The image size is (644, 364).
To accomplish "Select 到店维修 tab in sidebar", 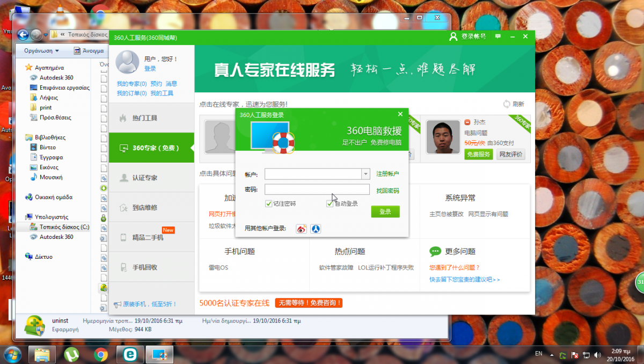I will pyautogui.click(x=151, y=208).
